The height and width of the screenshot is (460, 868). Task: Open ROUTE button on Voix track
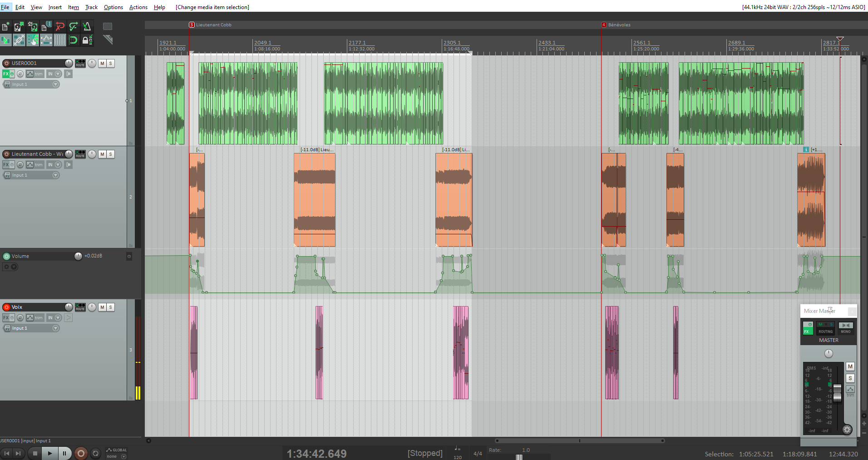(x=80, y=307)
